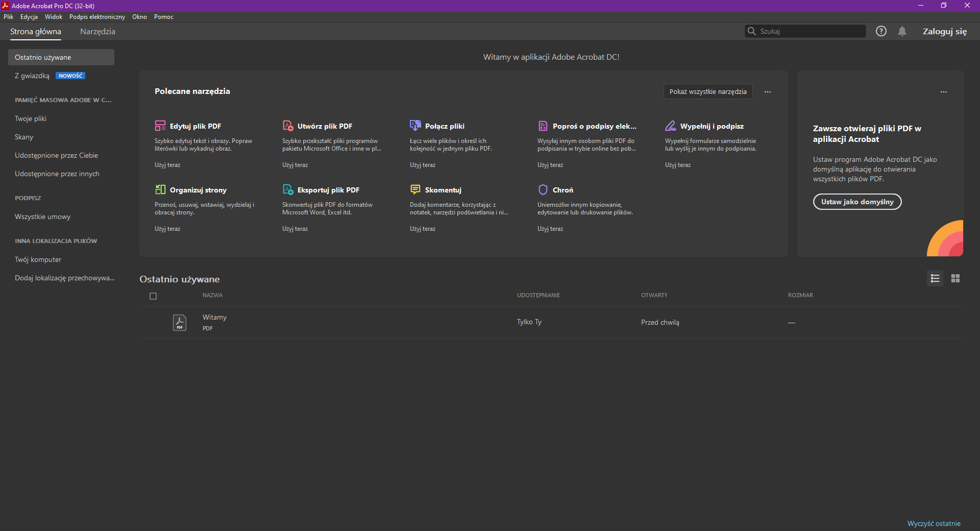Screen dimensions: 980x531
Task: Click the Wypełnij i podpisz pen icon
Action: click(671, 126)
